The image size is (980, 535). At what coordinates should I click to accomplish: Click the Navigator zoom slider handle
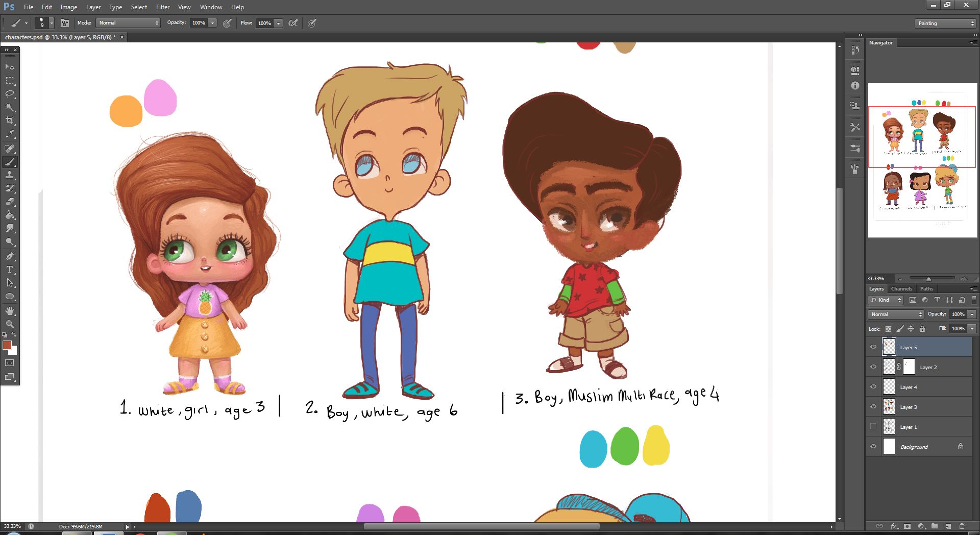tap(928, 279)
